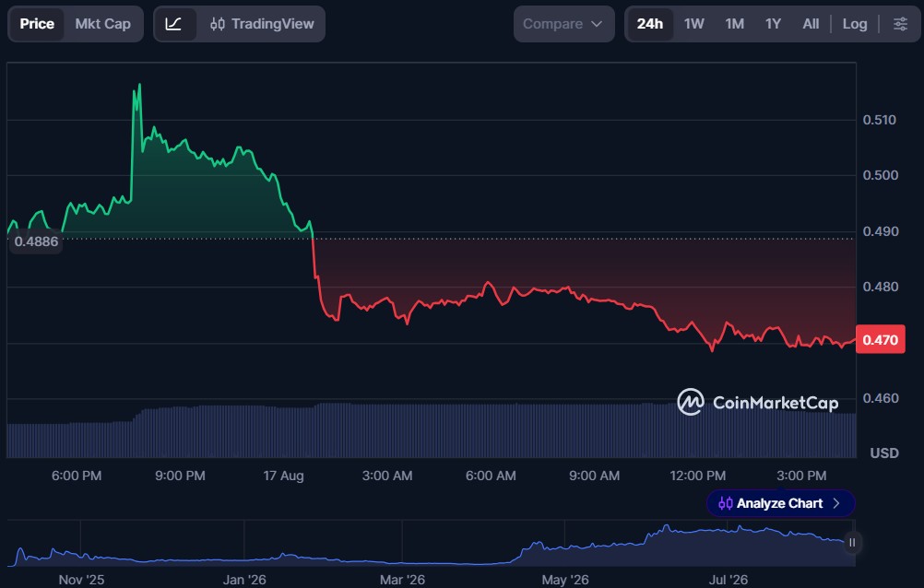Select the Price tab
This screenshot has width=924, height=588.
(x=37, y=24)
